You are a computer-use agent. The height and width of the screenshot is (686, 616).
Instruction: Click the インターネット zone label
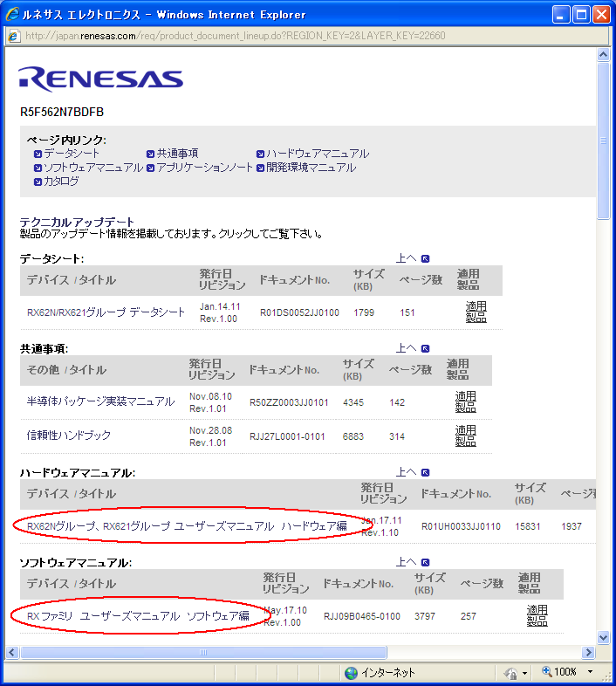[x=388, y=672]
